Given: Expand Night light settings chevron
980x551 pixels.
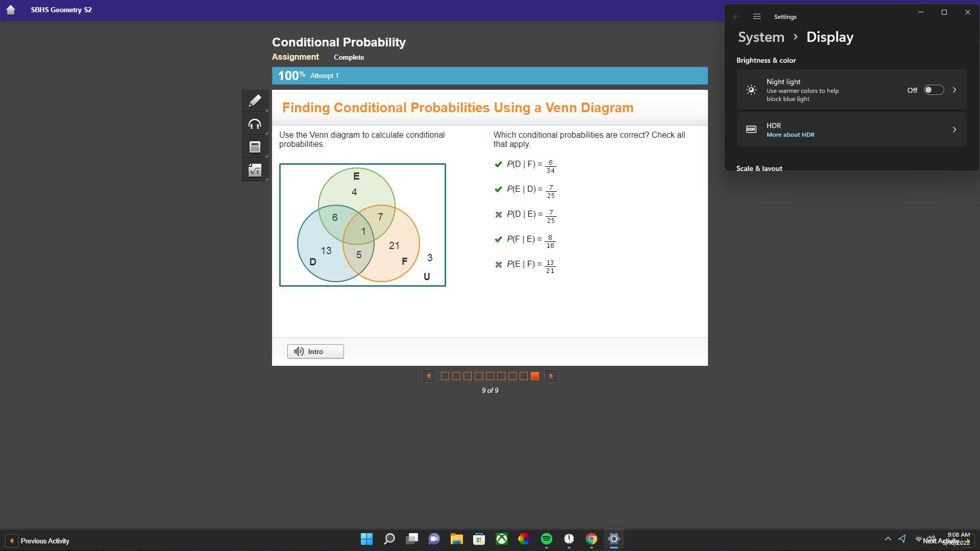Looking at the screenshot, I should [954, 90].
